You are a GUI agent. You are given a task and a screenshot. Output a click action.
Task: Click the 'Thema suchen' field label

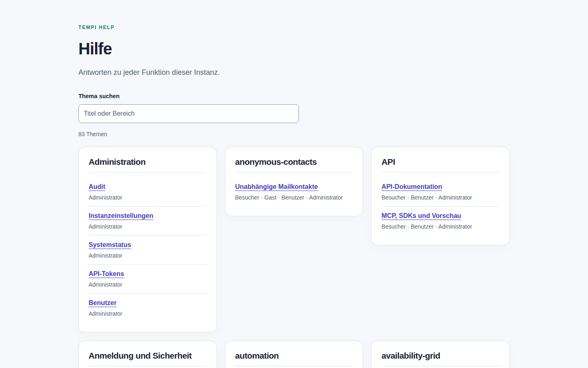pos(99,96)
